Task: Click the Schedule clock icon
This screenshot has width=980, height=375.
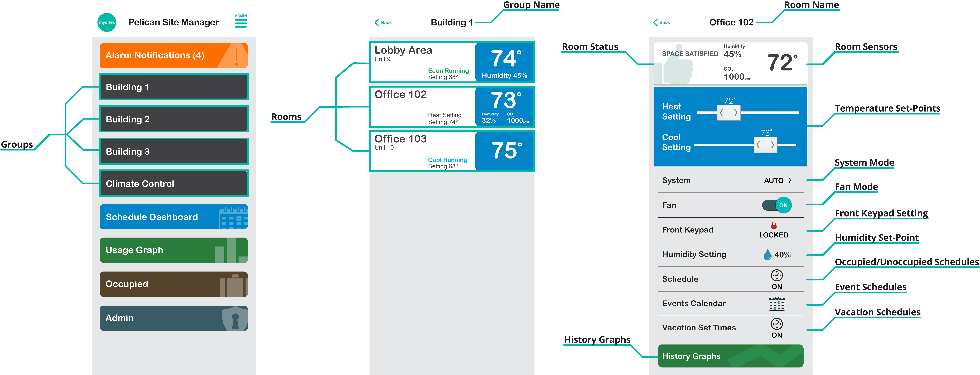Action: tap(777, 275)
